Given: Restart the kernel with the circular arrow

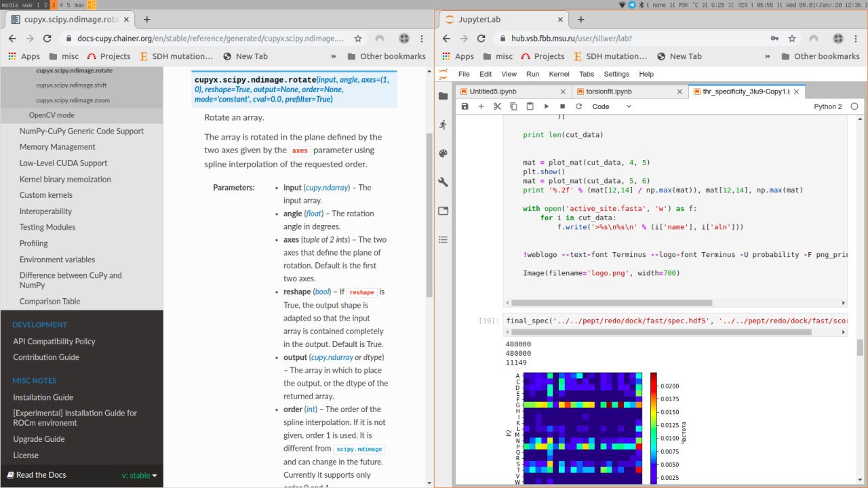Looking at the screenshot, I should 578,106.
